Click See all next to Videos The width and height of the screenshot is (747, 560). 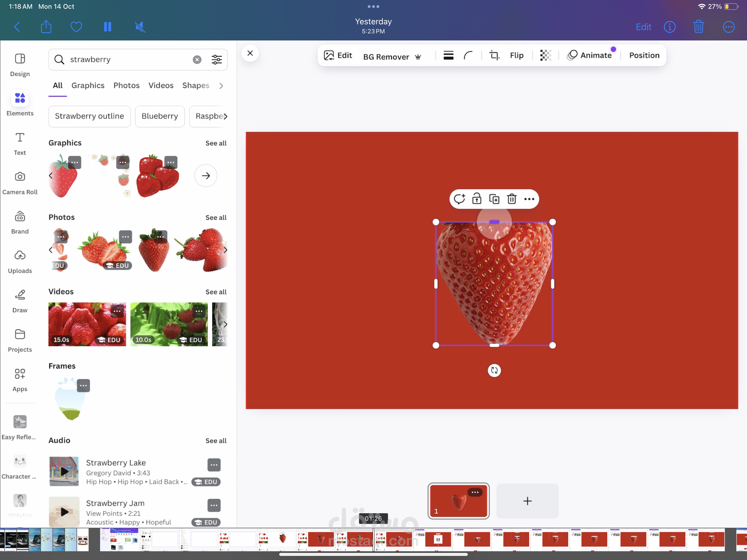(216, 292)
